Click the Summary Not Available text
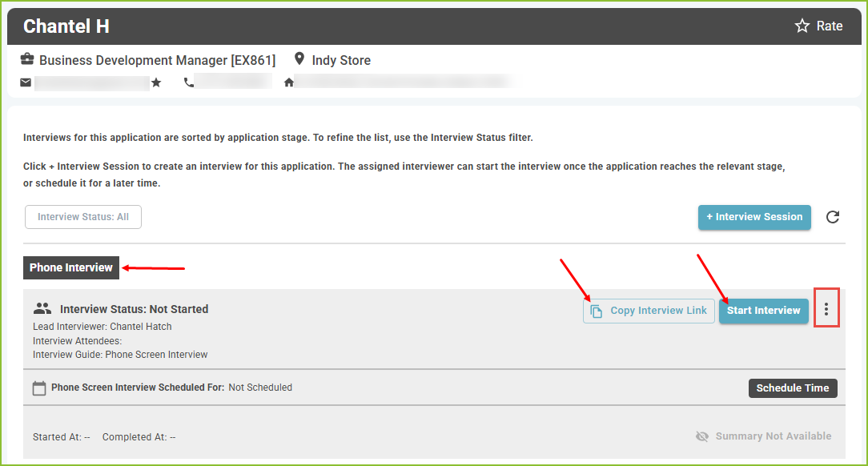This screenshot has height=466, width=868. (x=774, y=436)
